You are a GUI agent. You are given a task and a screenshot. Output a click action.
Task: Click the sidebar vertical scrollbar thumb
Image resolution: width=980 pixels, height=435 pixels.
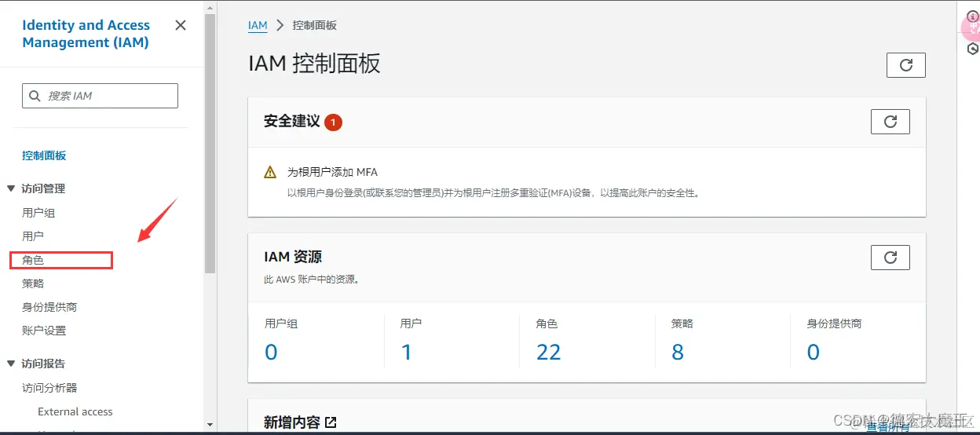210,143
